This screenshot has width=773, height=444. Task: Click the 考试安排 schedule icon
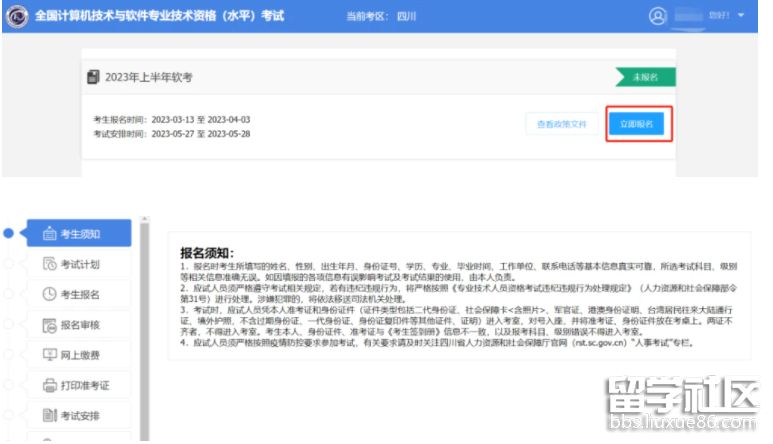point(49,416)
